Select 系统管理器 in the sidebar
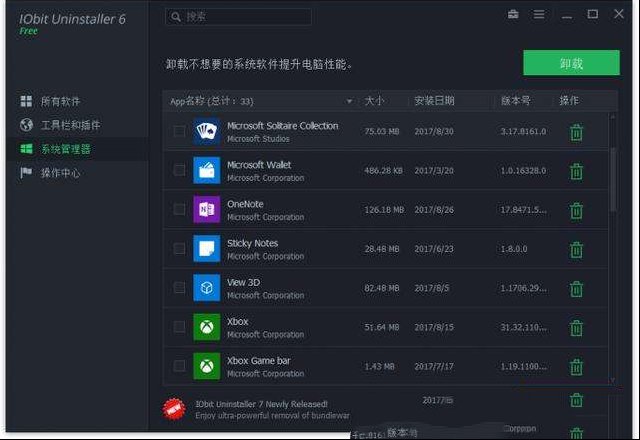640x440 pixels. pyautogui.click(x=65, y=149)
